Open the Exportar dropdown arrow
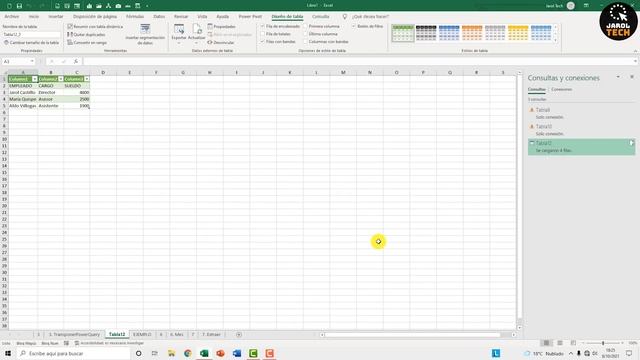640x360 pixels. [x=179, y=43]
